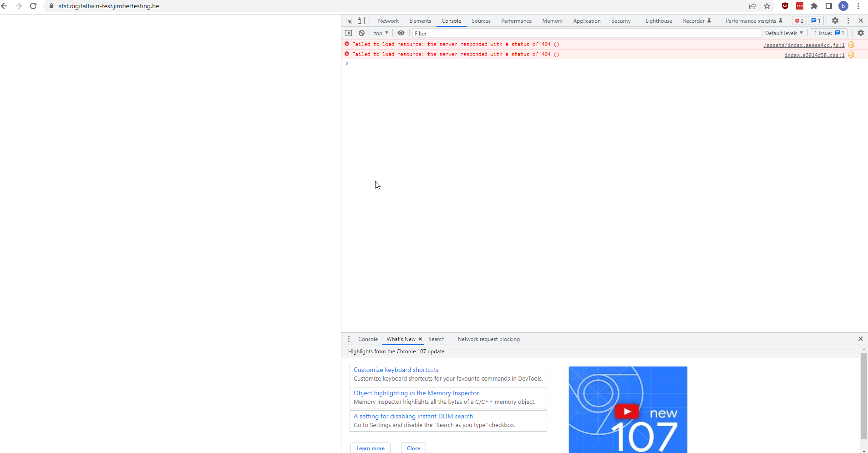This screenshot has width=868, height=453.
Task: Select the inspect element tool icon
Action: click(349, 20)
